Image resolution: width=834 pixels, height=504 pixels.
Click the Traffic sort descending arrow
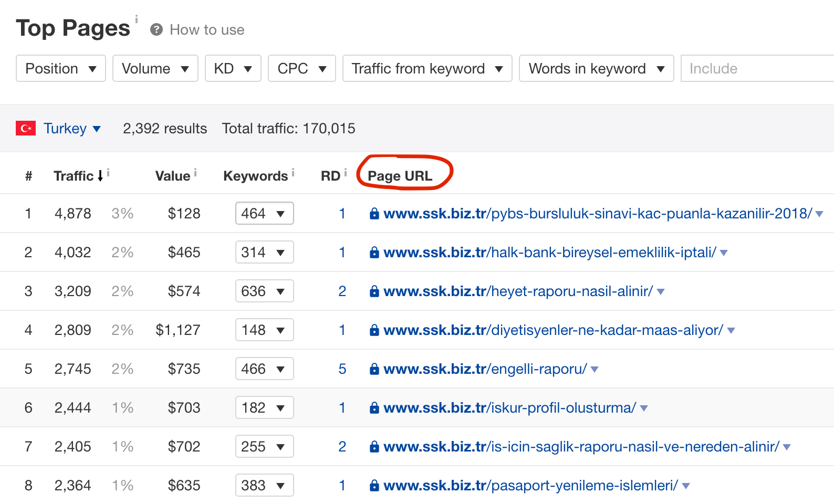[100, 176]
